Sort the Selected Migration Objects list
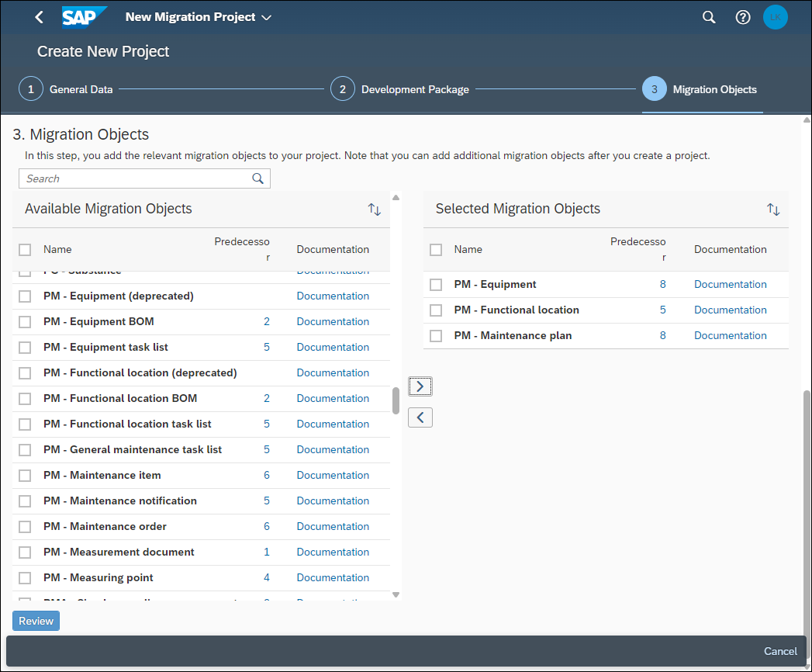Viewport: 812px width, 672px height. pos(772,210)
